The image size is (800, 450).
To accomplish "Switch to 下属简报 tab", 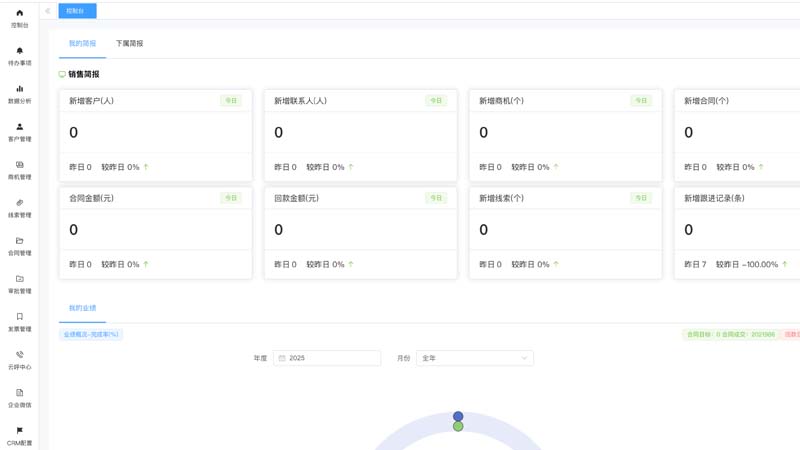I will [129, 43].
